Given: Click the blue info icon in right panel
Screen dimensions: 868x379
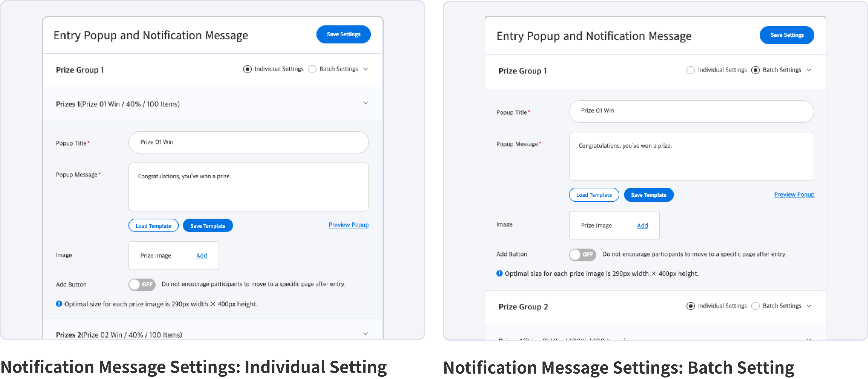Looking at the screenshot, I should click(499, 273).
